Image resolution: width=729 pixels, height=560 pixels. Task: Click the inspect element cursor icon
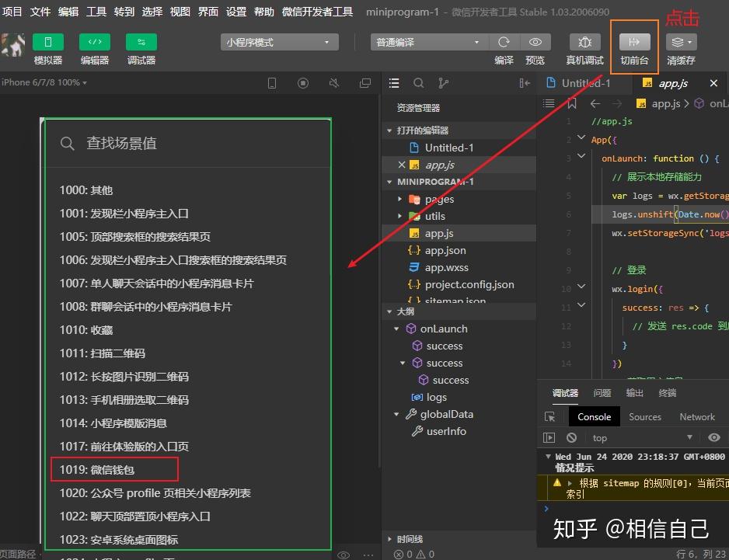[x=550, y=417]
